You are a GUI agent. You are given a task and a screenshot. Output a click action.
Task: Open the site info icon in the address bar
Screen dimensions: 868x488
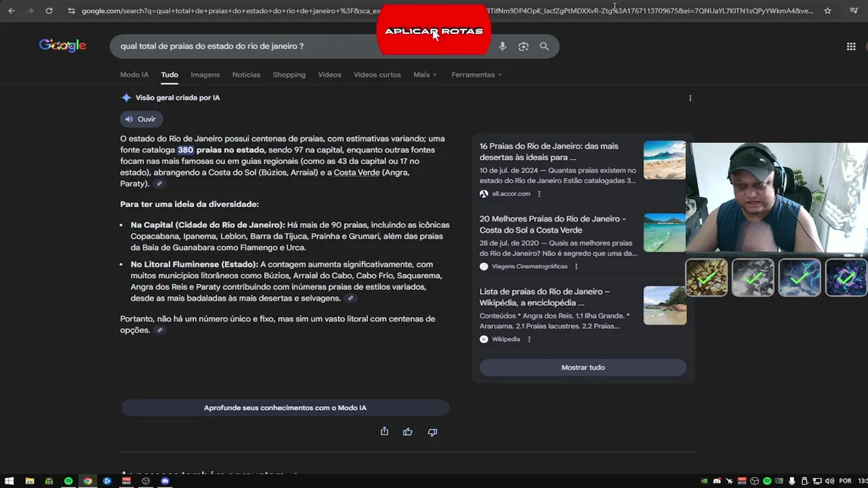pos(72,11)
